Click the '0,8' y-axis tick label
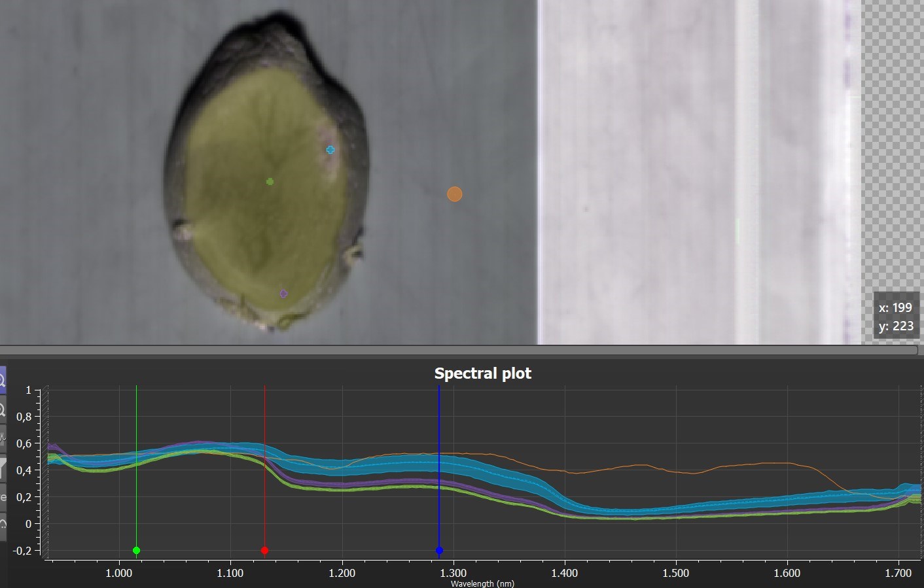This screenshot has height=588, width=924. point(24,417)
